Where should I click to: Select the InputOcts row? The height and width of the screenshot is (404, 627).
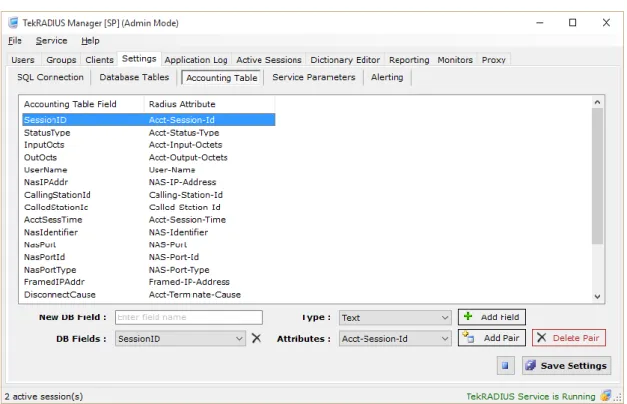click(x=148, y=145)
